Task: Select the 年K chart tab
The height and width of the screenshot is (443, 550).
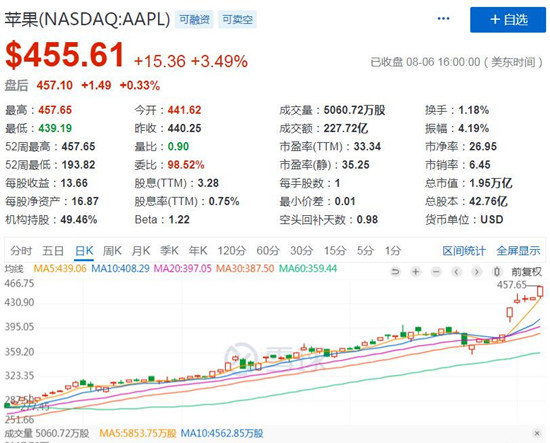Action: pyautogui.click(x=198, y=251)
